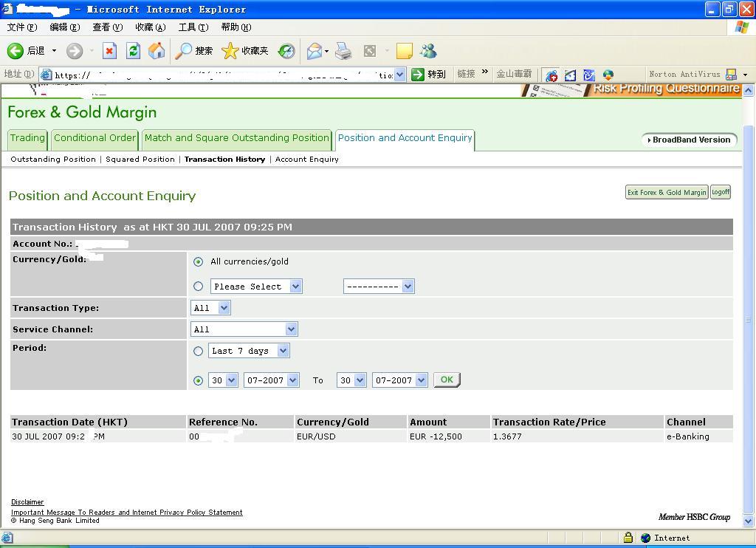Click the Internet zone globe in status bar

tap(645, 538)
